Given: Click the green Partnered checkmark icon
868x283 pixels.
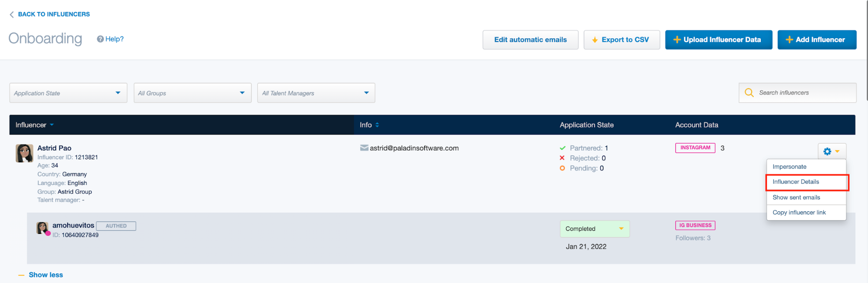Looking at the screenshot, I should tap(563, 148).
